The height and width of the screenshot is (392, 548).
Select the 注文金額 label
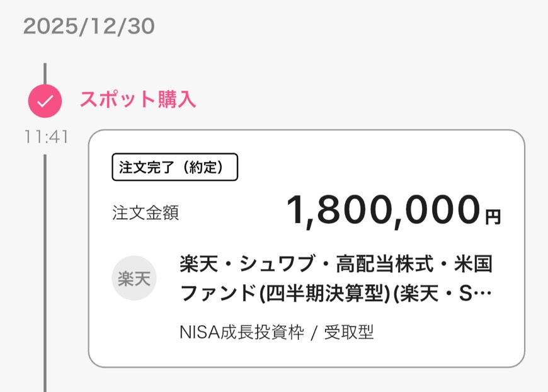146,213
